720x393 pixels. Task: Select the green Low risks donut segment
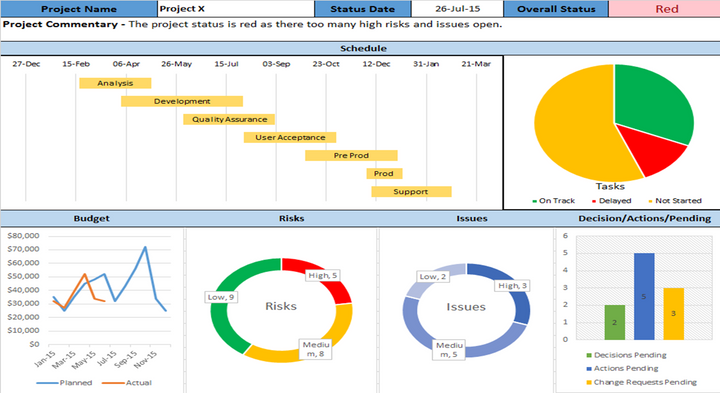point(220,317)
